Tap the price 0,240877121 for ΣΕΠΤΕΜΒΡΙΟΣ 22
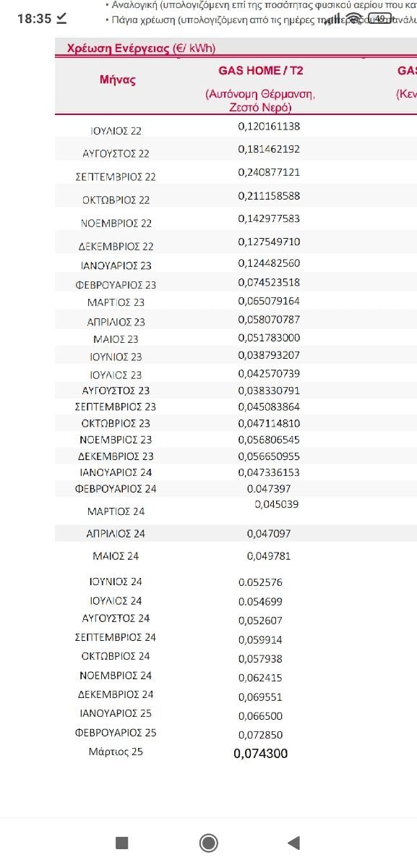Screen dimensions: 417x868 coord(269,172)
